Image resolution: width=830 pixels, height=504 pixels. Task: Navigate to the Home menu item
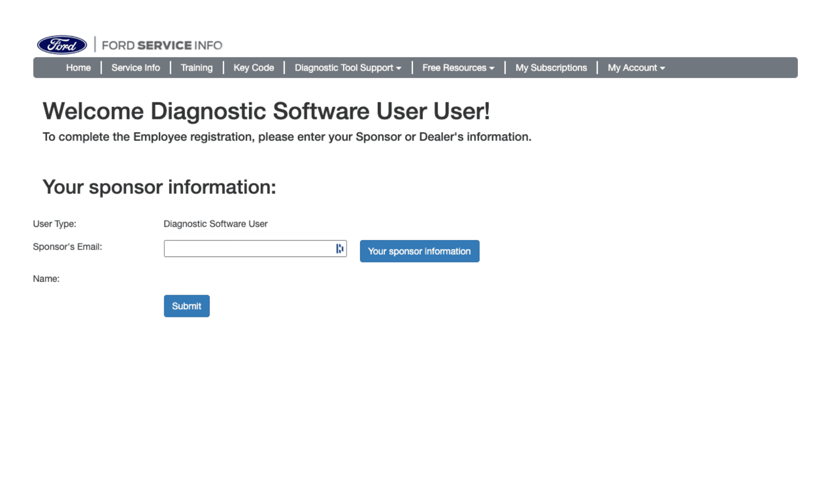(x=78, y=67)
